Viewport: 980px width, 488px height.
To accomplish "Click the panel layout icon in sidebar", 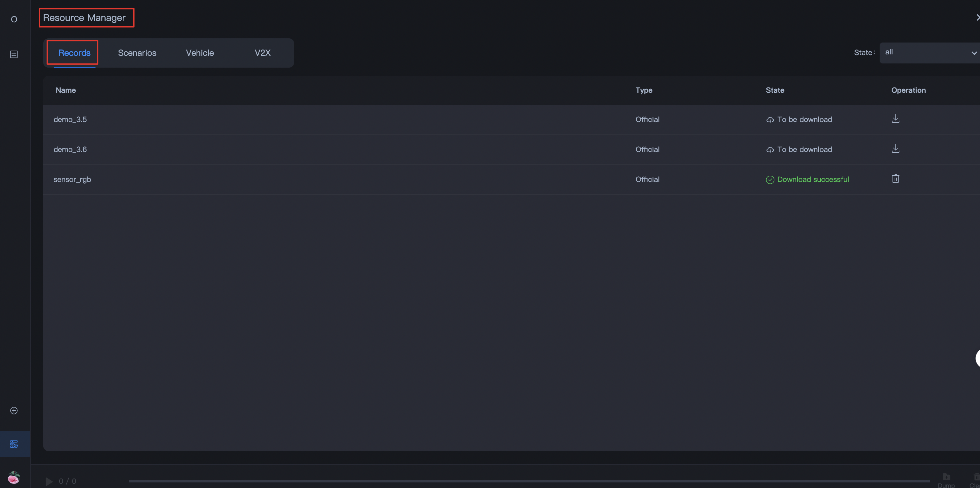I will 14,54.
